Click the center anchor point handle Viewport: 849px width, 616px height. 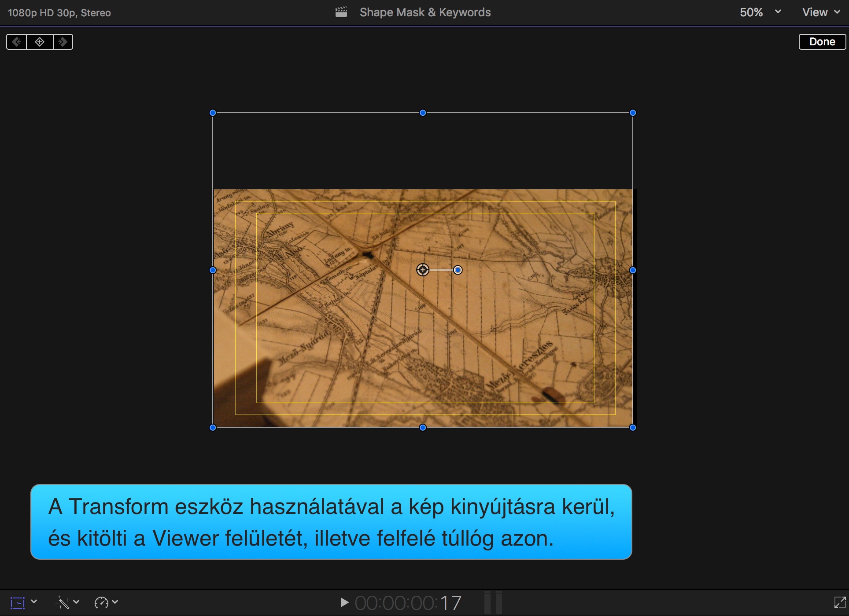pos(423,270)
